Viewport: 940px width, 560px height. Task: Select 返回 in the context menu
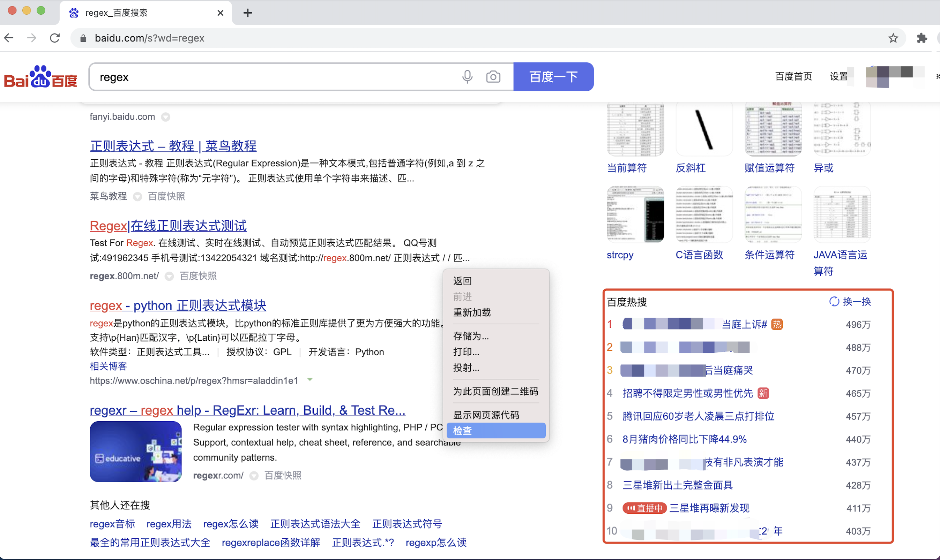(x=496, y=281)
